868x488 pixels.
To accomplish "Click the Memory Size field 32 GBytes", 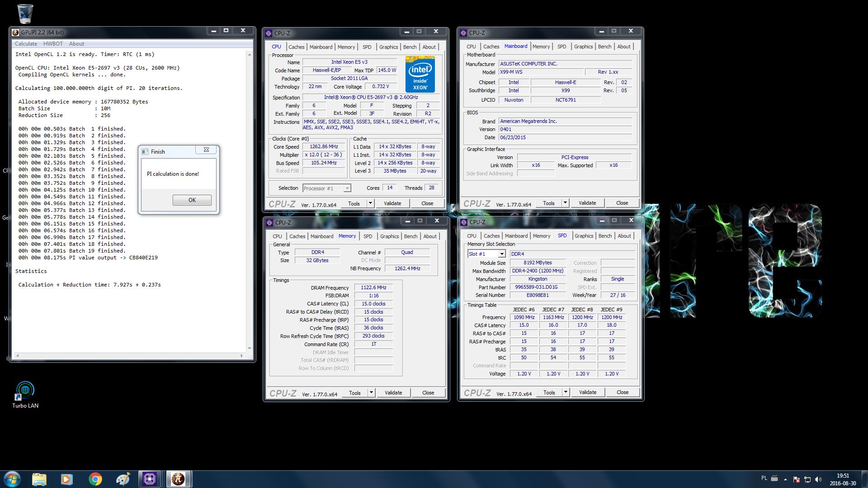I will click(317, 260).
